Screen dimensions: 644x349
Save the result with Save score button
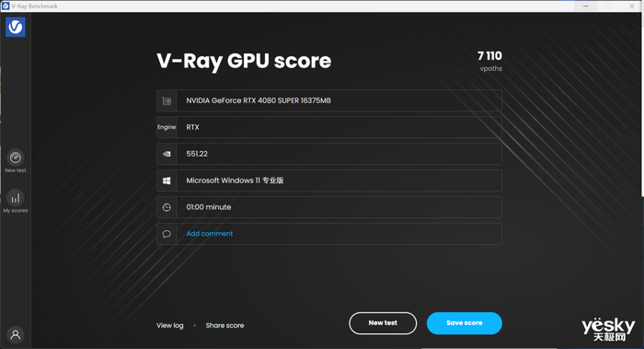click(x=464, y=323)
